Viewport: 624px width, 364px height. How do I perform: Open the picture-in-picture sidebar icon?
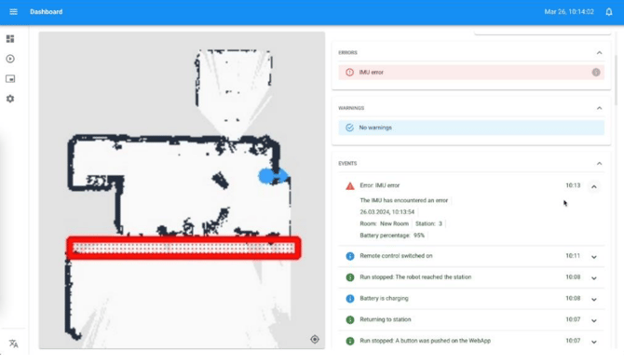tap(10, 79)
